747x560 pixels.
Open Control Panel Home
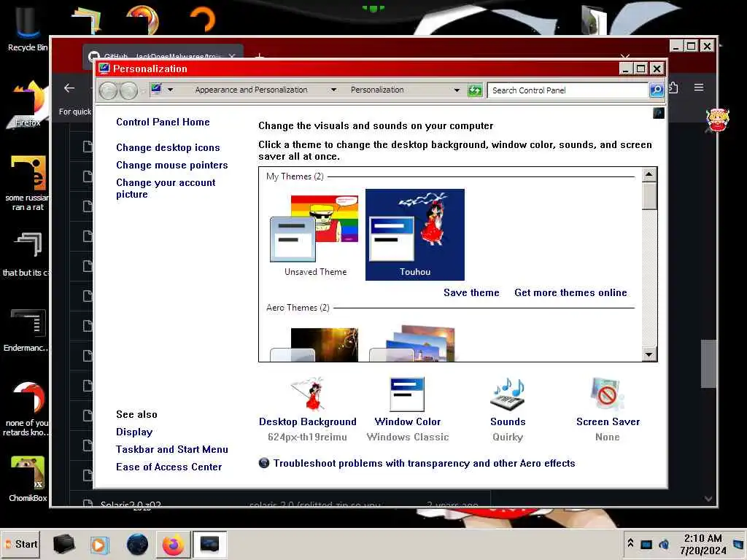(x=163, y=122)
